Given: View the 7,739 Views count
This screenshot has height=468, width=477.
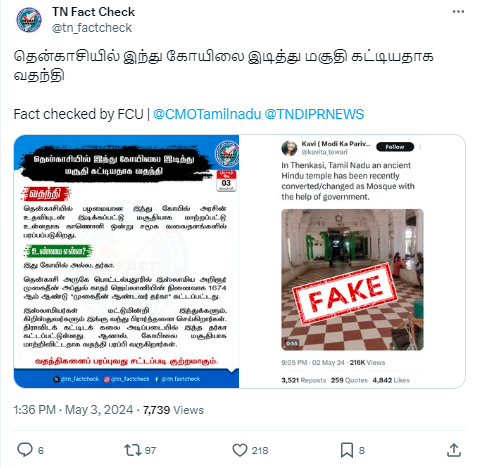Looking at the screenshot, I should 173,410.
